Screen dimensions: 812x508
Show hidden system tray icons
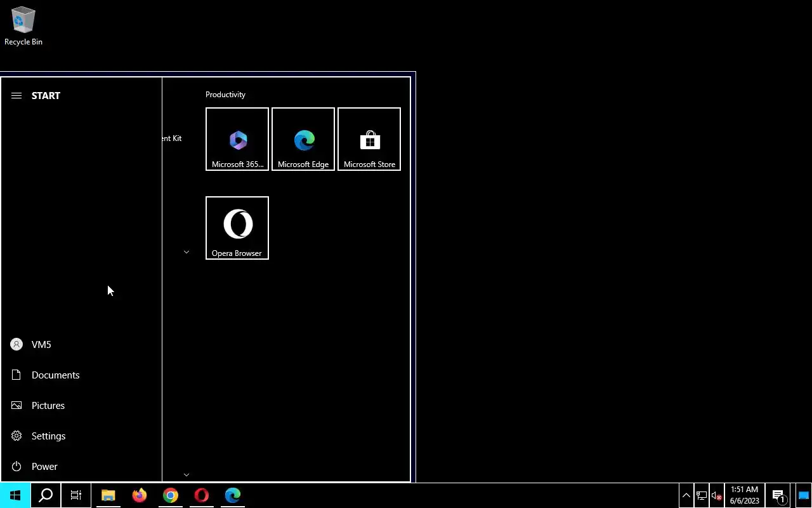686,495
